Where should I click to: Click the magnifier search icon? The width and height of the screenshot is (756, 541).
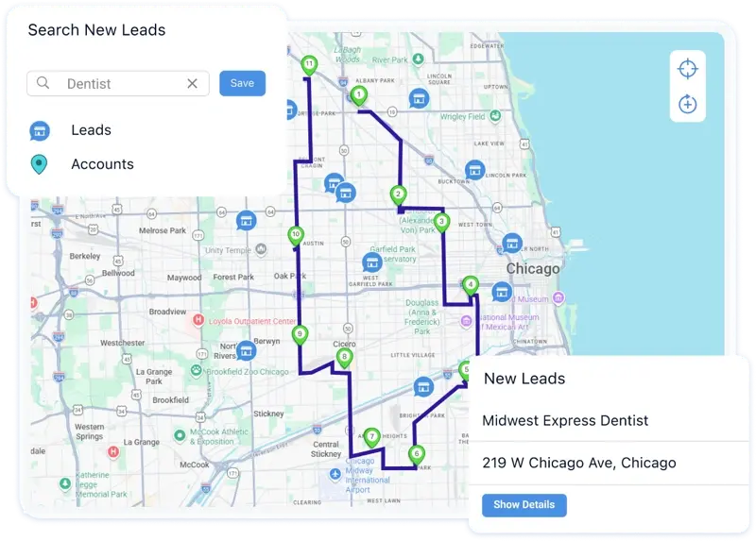pyautogui.click(x=43, y=83)
